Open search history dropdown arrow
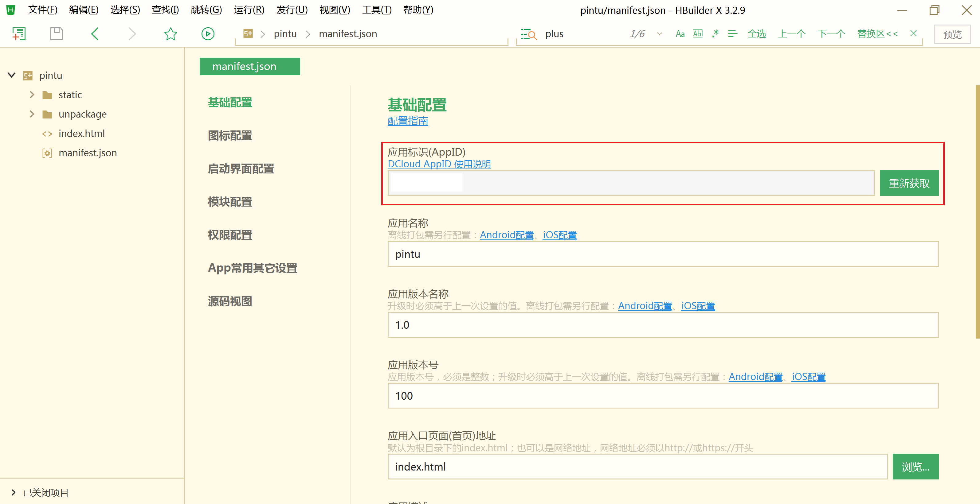 click(x=659, y=34)
